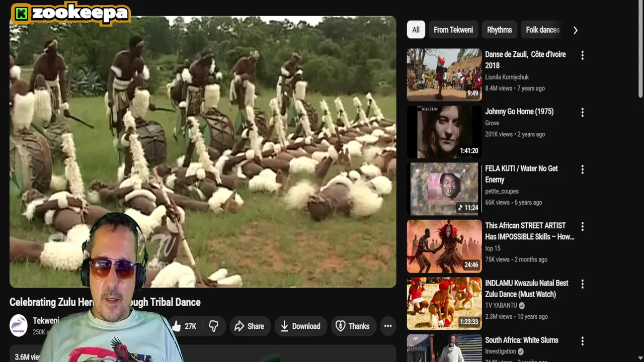
Task: Open options menu for FELA KUTI video
Action: pos(582,169)
